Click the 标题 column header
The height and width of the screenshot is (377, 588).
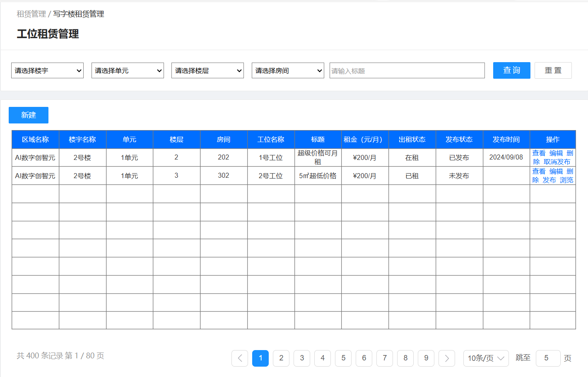point(318,140)
